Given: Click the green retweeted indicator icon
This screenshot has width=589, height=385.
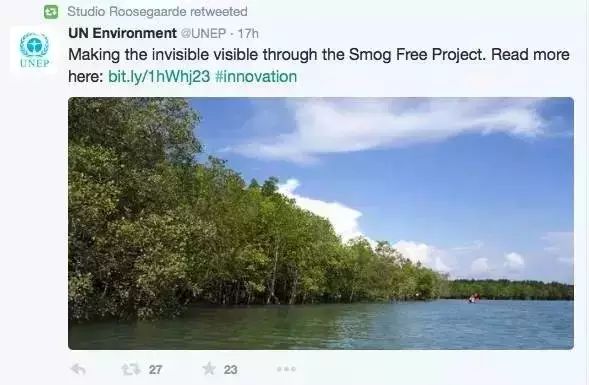Looking at the screenshot, I should tap(51, 12).
